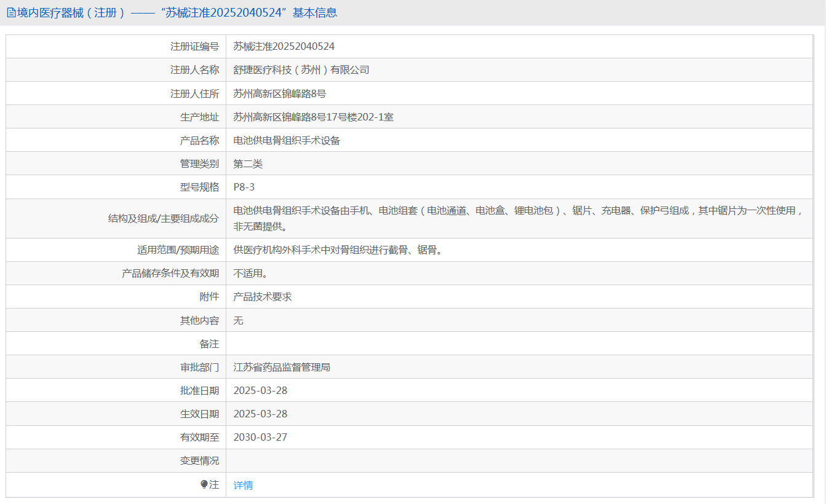Select 供医疗机构外科手术中对骨组织进行截骨、锯骨。
Screen dimensions: 826x504
338,250
